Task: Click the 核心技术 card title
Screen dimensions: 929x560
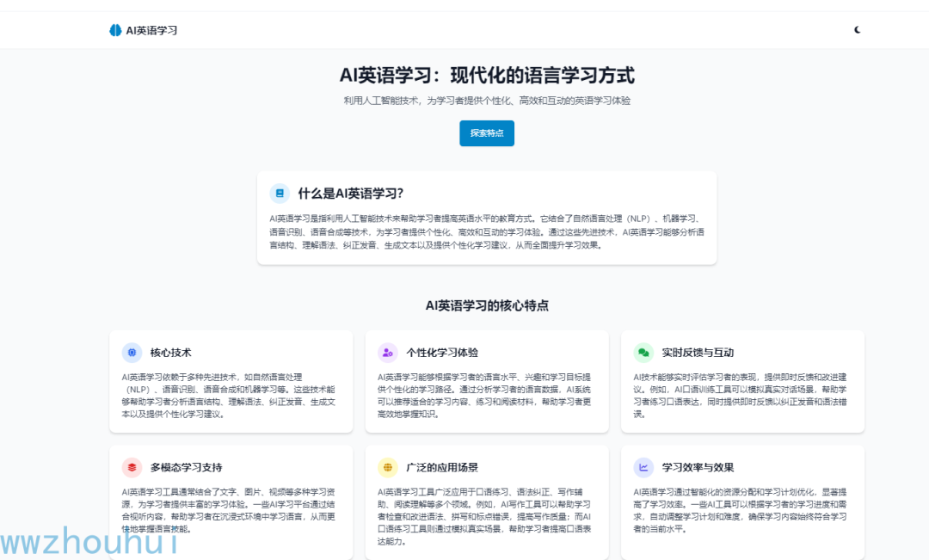Action: pos(170,353)
